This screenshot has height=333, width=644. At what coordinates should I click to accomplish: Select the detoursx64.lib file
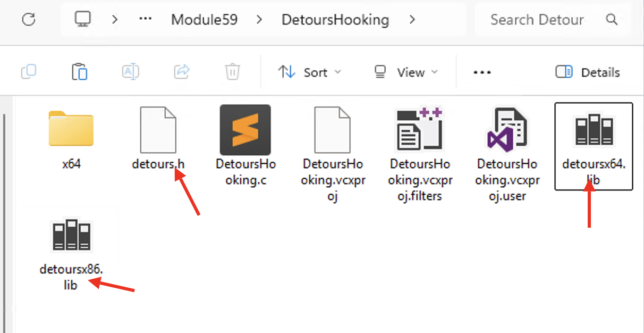pyautogui.click(x=593, y=145)
